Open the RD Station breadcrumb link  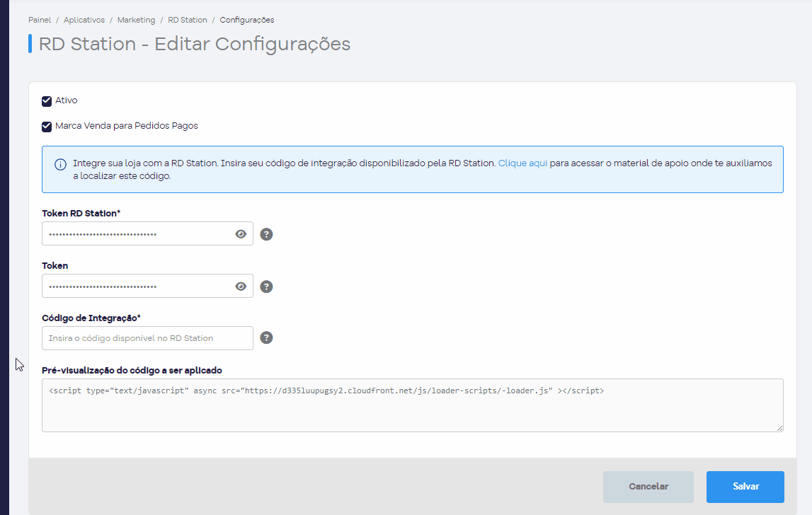188,21
